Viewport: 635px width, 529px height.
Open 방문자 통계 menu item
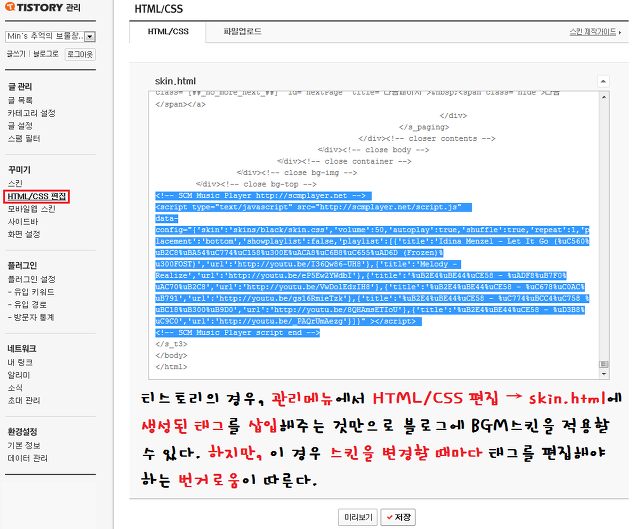click(x=31, y=317)
